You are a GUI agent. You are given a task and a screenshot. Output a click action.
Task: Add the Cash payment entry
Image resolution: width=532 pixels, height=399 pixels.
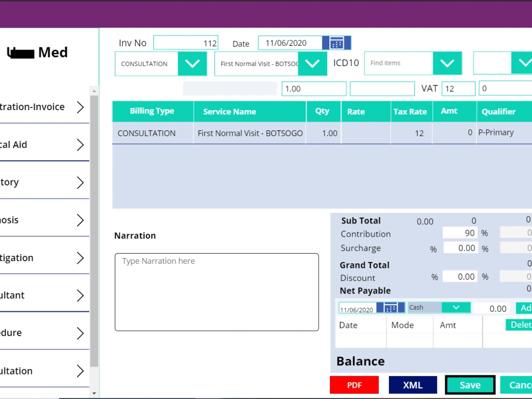(x=525, y=307)
